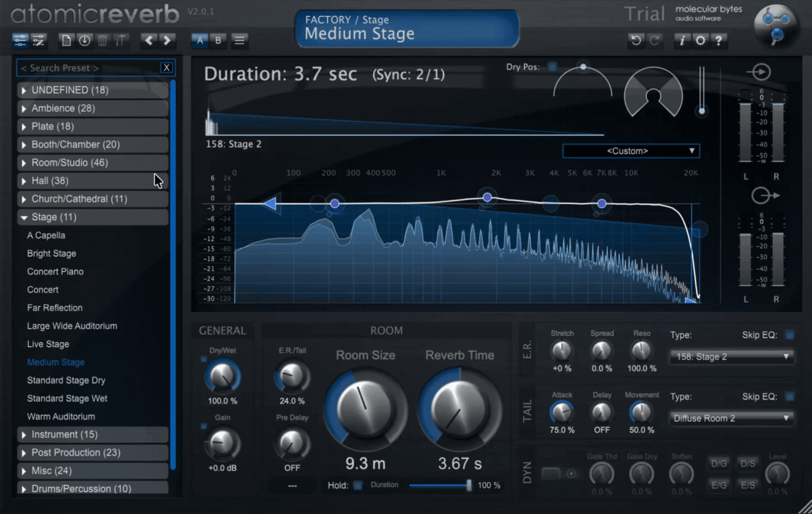812x514 pixels.
Task: Open settings via the gear icon
Action: pyautogui.click(x=700, y=41)
